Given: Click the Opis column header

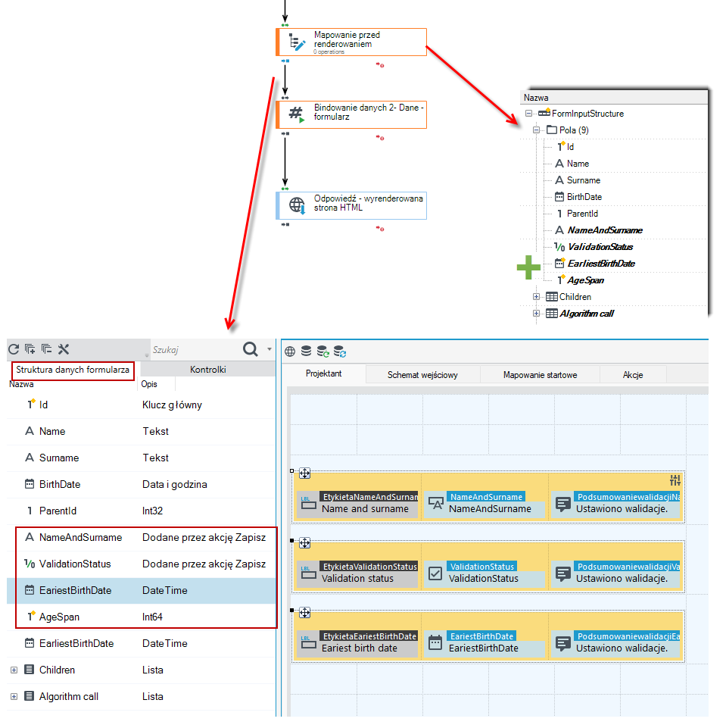Looking at the screenshot, I should [x=149, y=384].
